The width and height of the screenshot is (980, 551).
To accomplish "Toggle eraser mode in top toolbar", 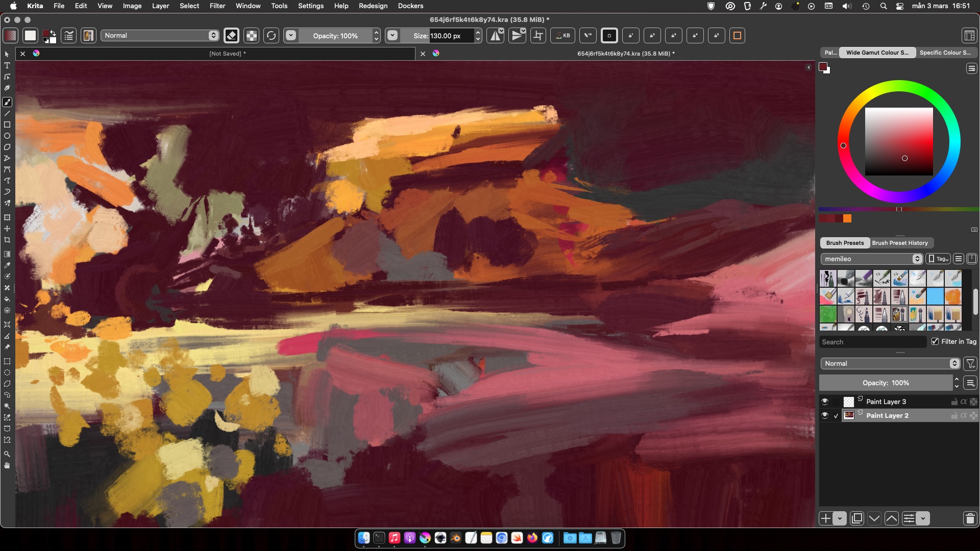I will (x=231, y=36).
